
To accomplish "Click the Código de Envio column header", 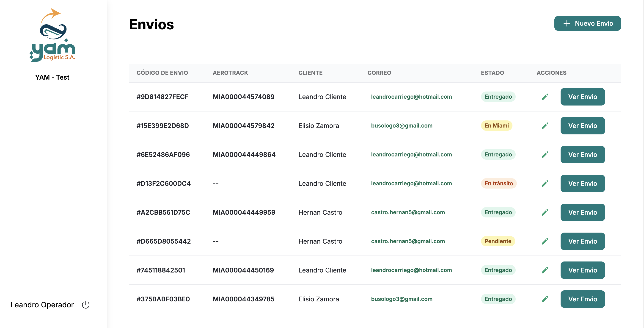I will (x=162, y=73).
